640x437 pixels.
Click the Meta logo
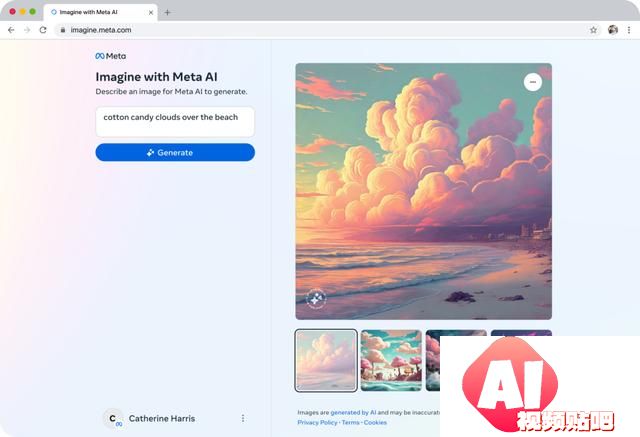(111, 56)
